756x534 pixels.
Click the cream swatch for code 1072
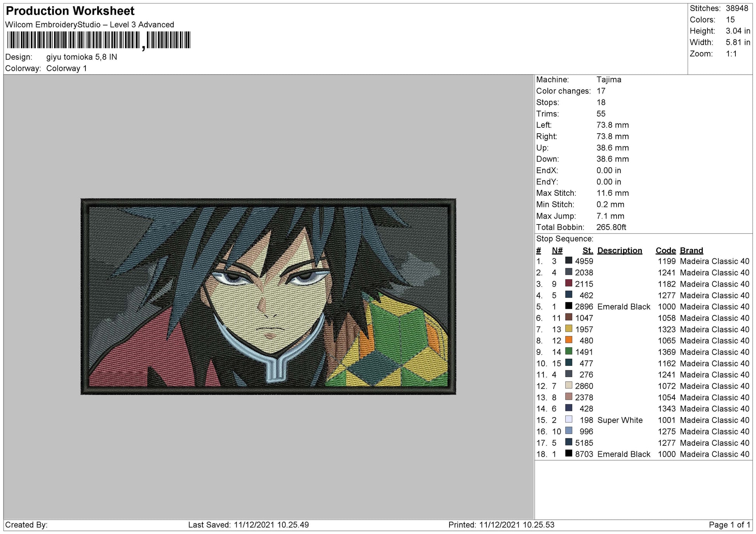(x=568, y=385)
